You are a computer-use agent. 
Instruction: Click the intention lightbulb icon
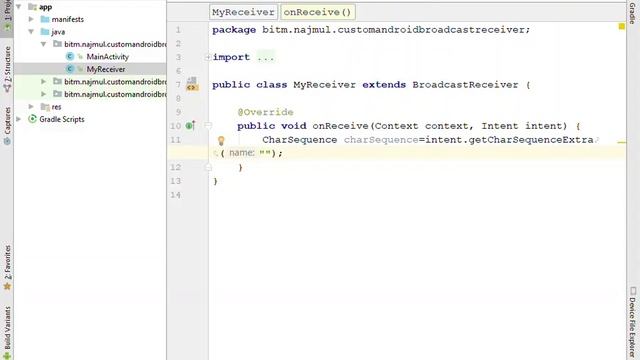221,141
